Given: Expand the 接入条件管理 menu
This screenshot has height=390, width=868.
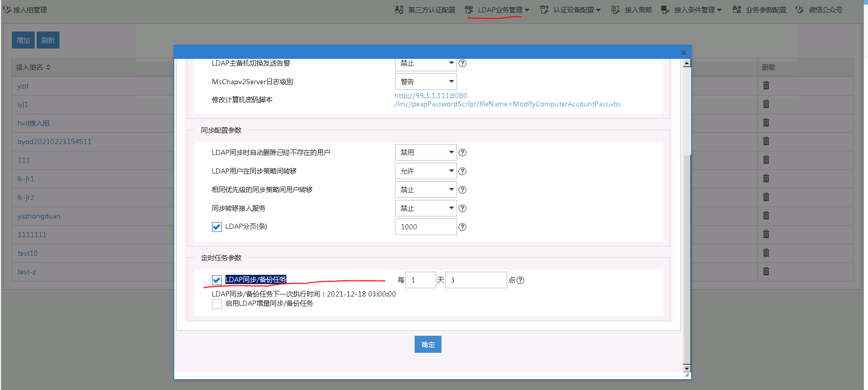Looking at the screenshot, I should [x=691, y=10].
